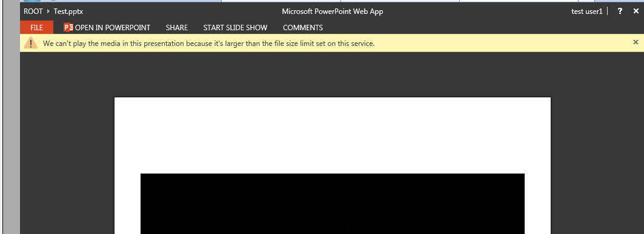
Task: Open the FILE tab
Action: point(36,27)
